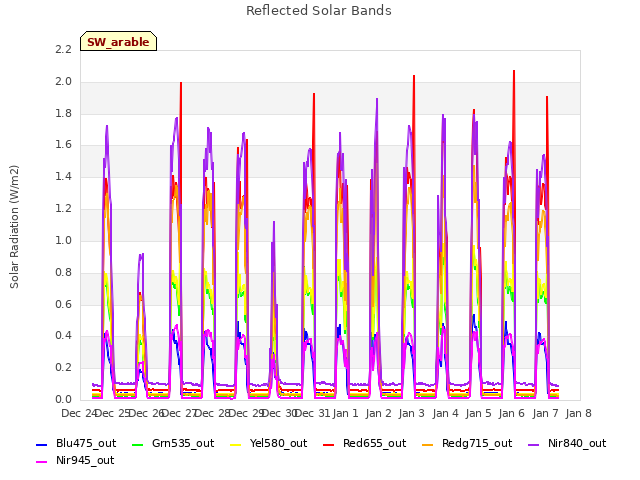The image size is (640, 480).
Task: Click the purple peak on Jan 2
Action: tap(377, 99)
